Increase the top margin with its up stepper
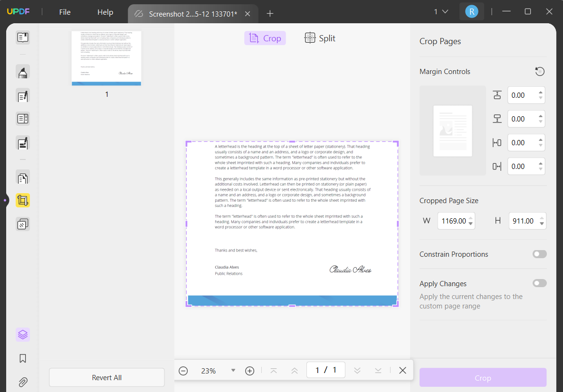Image resolution: width=563 pixels, height=392 pixels. point(541,92)
